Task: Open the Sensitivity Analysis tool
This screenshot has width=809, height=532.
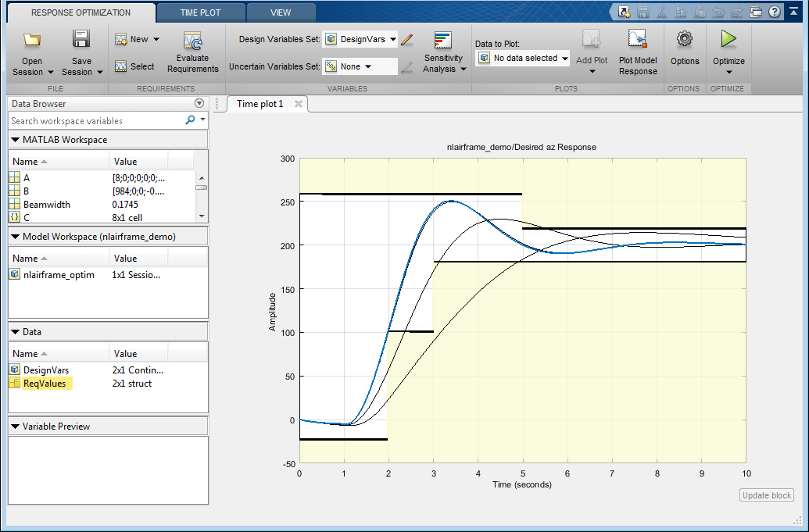Action: pos(443,41)
